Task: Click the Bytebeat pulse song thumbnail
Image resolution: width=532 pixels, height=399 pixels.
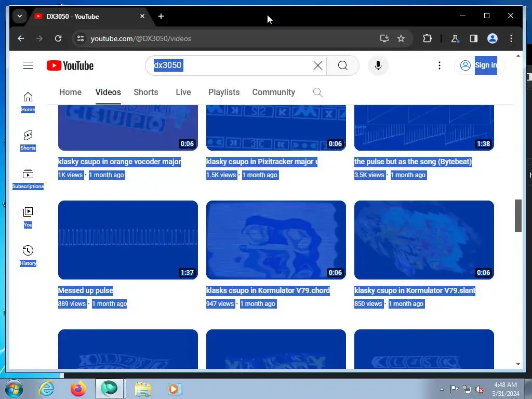Action: click(x=424, y=128)
